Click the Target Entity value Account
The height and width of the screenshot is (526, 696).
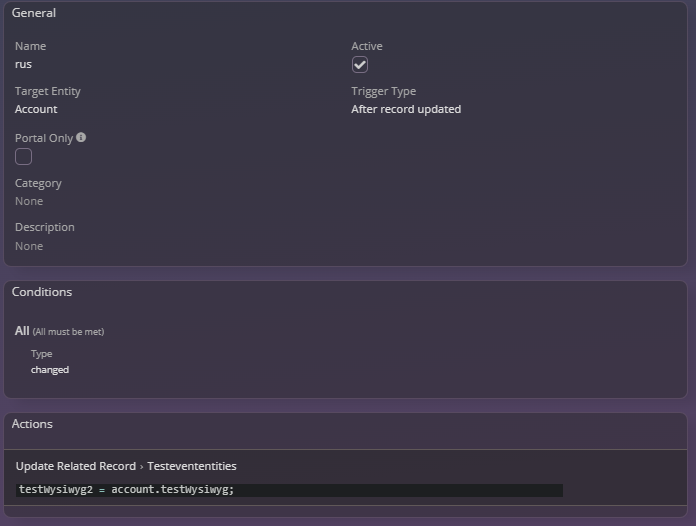(36, 109)
